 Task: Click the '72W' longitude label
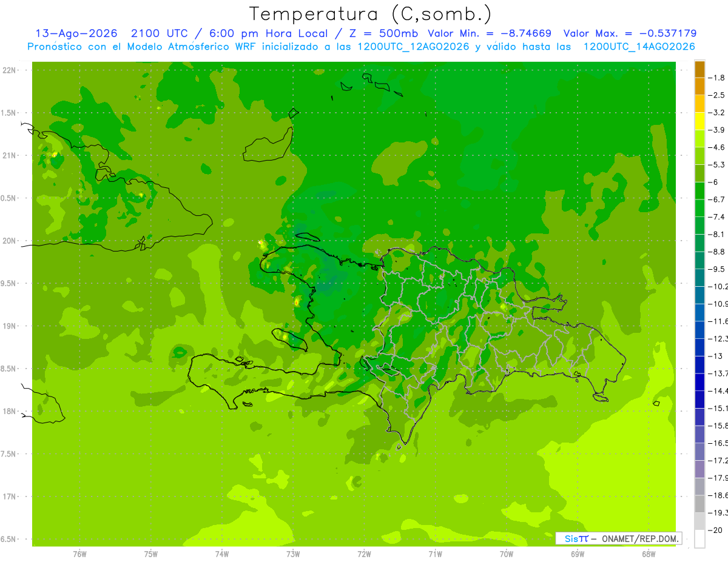pos(364,554)
